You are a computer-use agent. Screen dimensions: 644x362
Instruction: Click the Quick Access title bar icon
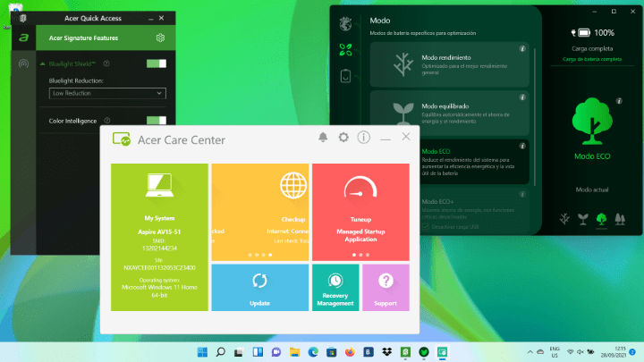23,18
